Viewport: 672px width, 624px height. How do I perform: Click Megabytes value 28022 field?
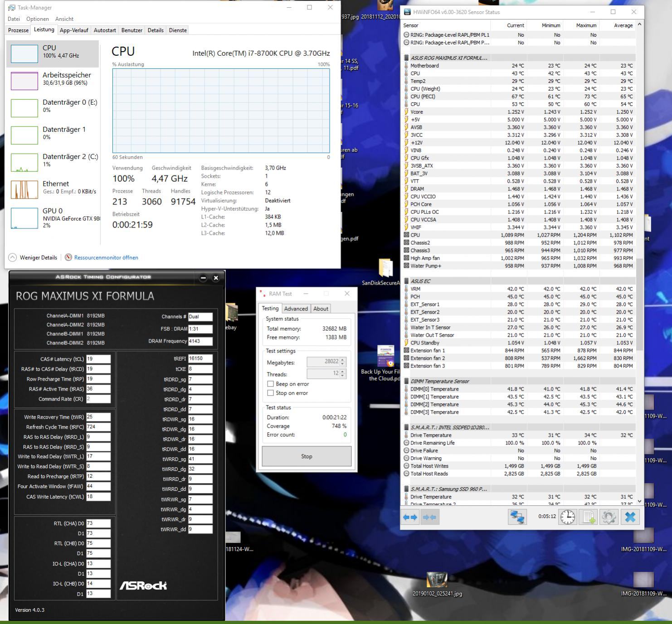323,362
